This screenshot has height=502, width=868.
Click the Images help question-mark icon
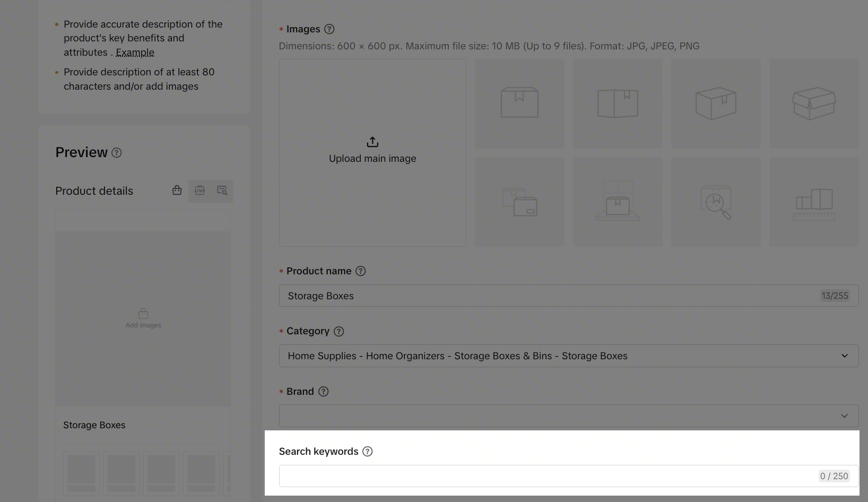coord(329,29)
